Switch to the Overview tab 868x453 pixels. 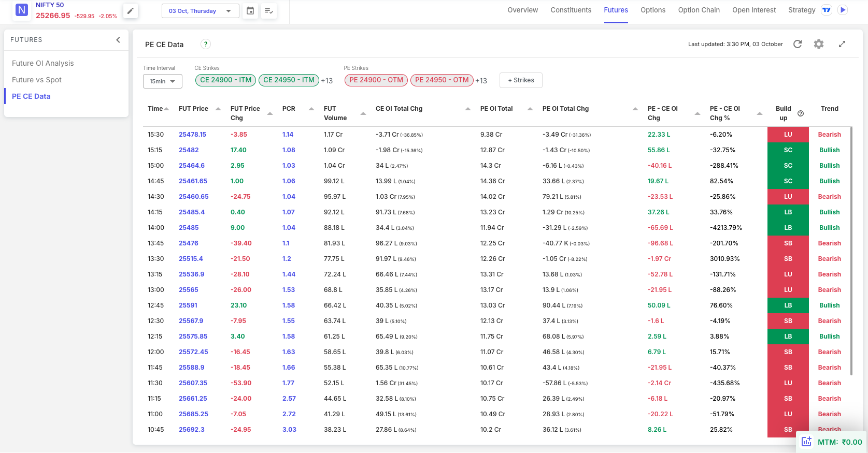point(523,10)
